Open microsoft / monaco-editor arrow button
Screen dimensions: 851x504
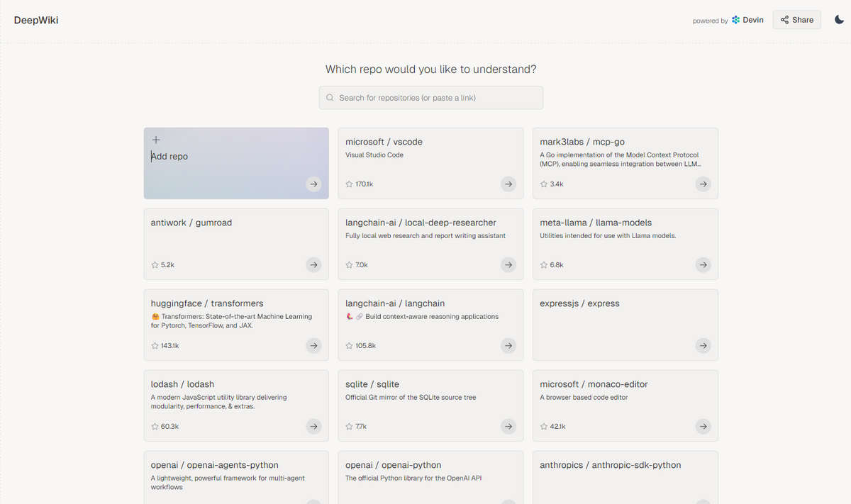click(703, 427)
